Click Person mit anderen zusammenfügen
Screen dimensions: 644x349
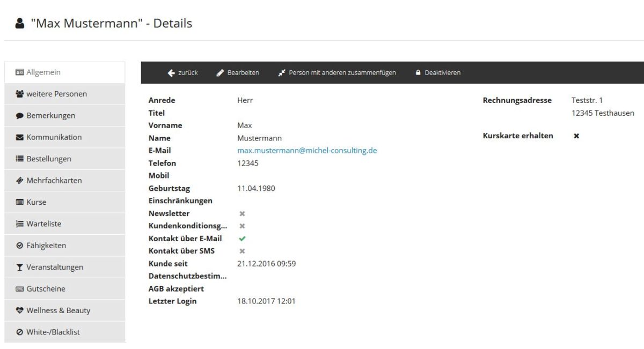point(337,73)
